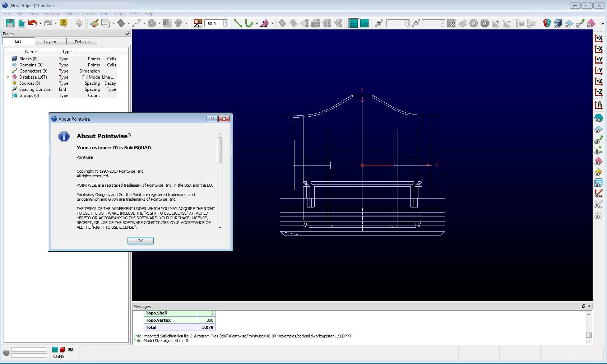Set view to -Y axis orientation
Screen dimensions: 607x364
[x=599, y=70]
